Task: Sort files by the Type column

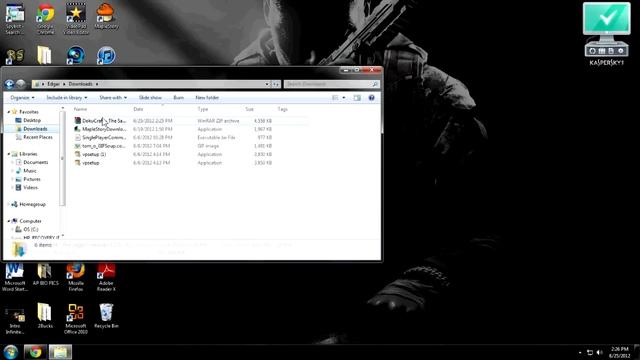Action: [x=203, y=109]
